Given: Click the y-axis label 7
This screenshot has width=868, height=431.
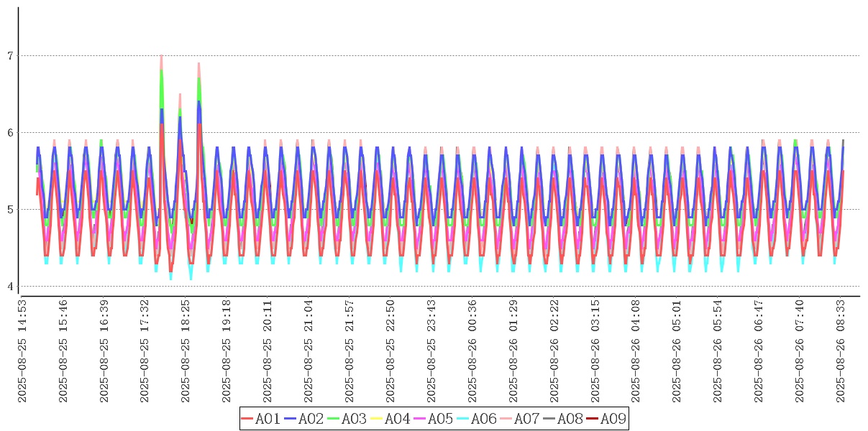Looking at the screenshot, I should (10, 56).
